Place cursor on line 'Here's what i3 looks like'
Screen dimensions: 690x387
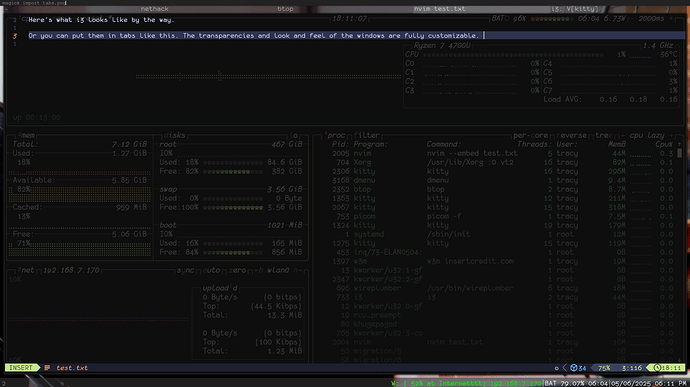click(101, 19)
